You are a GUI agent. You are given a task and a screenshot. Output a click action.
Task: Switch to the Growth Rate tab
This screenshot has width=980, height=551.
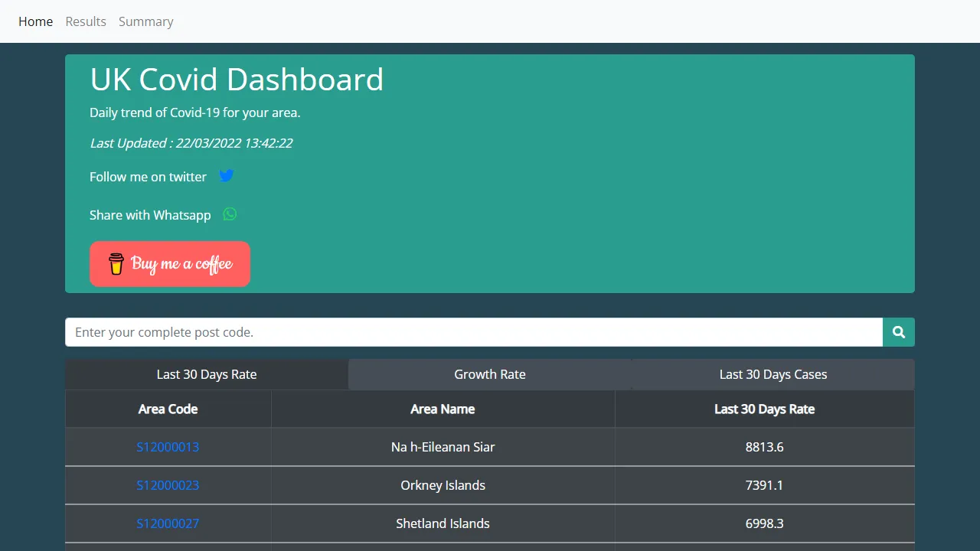pos(489,374)
